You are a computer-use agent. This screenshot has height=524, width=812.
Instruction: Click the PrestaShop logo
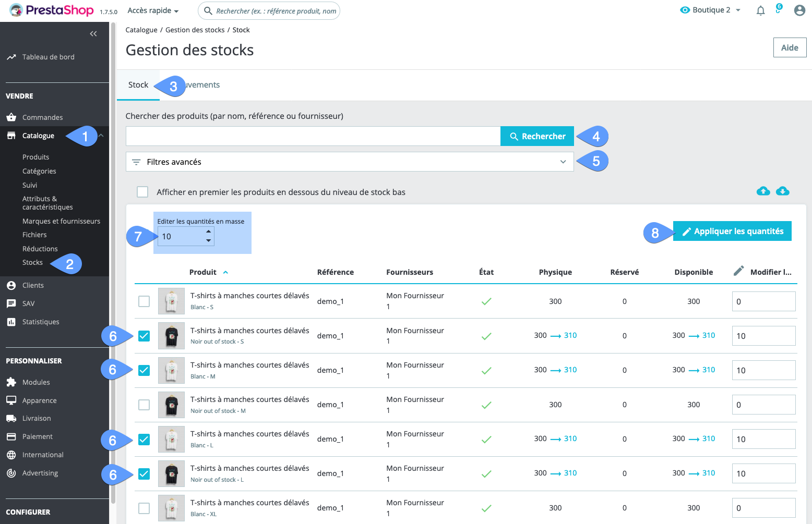tap(51, 10)
